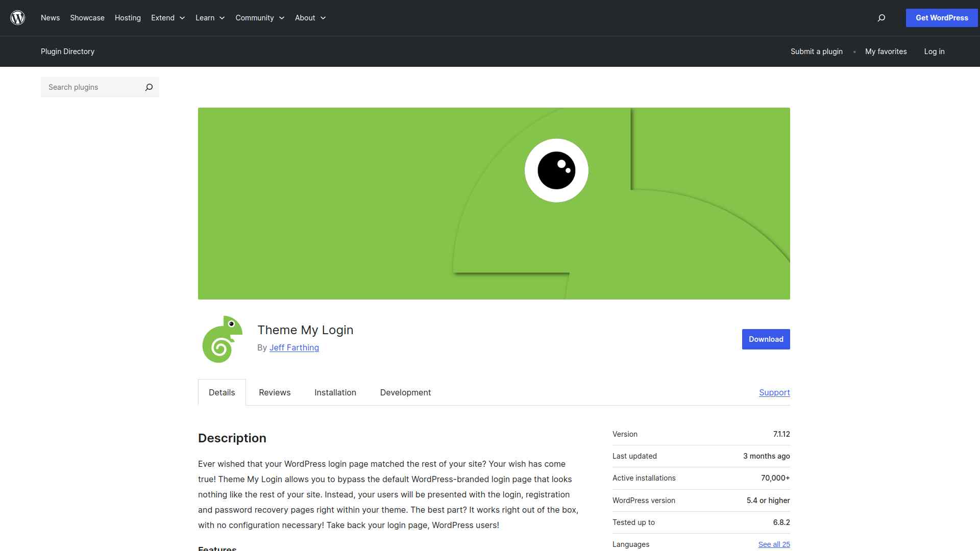Image resolution: width=980 pixels, height=551 pixels.
Task: Open the Support link
Action: coord(774,392)
